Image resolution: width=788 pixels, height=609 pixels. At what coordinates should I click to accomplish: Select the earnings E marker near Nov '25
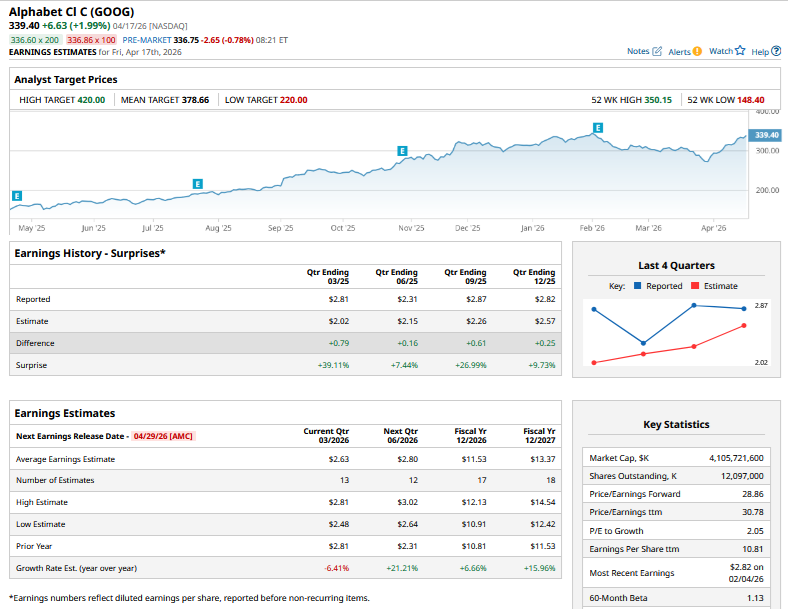tap(402, 150)
